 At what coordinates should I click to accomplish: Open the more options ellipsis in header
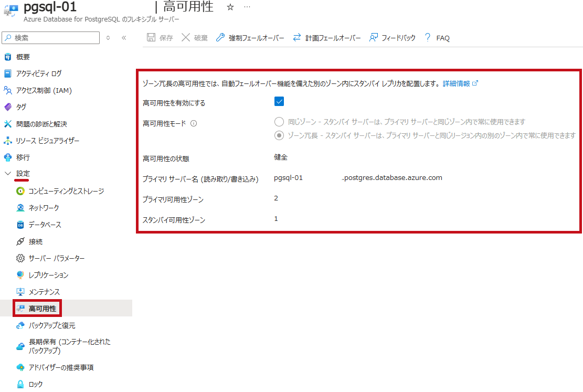coord(247,7)
